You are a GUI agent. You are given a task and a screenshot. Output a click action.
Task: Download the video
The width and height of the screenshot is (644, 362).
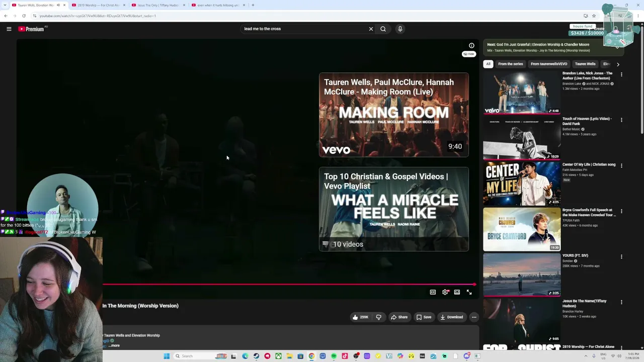(x=451, y=317)
